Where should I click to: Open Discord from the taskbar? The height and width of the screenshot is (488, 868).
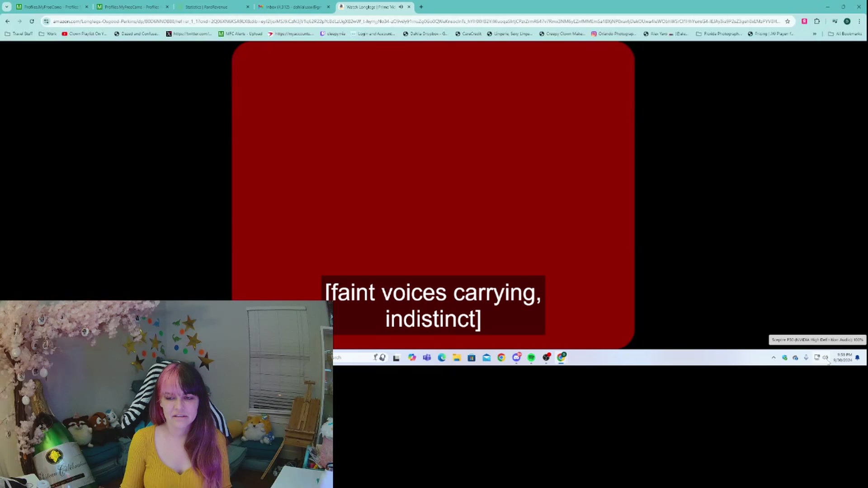coord(516,357)
